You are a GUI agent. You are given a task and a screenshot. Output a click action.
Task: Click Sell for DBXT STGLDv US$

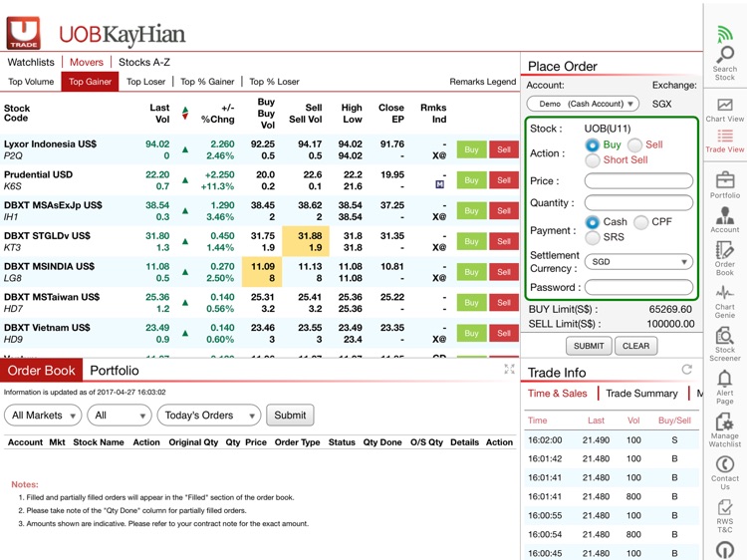(x=504, y=241)
